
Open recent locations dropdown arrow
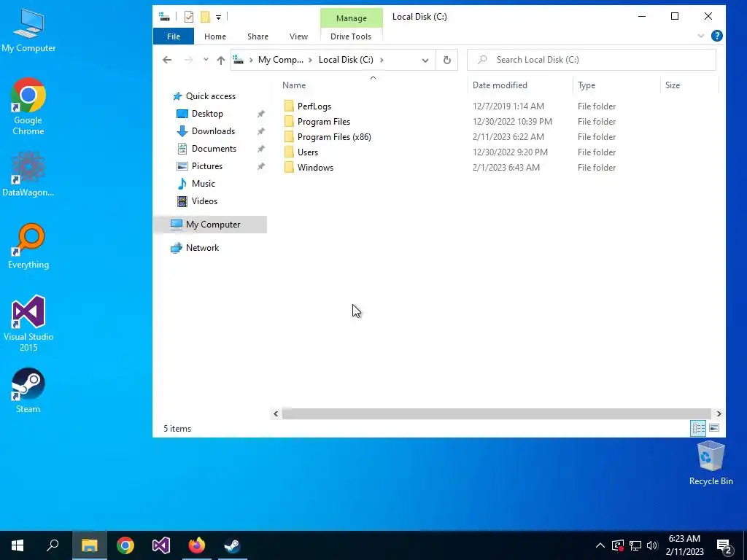click(206, 60)
